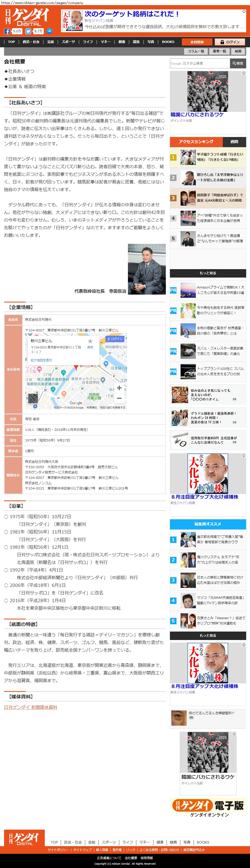The image size is (250, 868).
Task: Zoom out with map minus button
Action: point(119,398)
